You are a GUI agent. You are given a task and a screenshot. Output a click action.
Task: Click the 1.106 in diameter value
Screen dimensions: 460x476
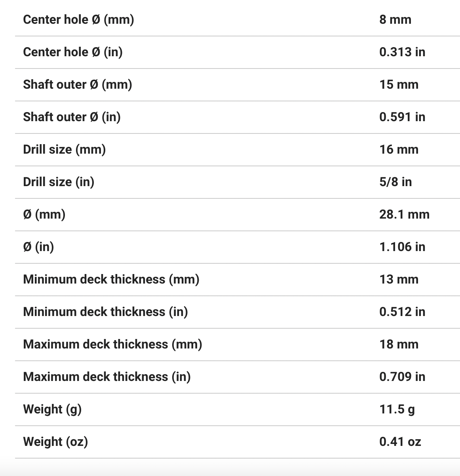(x=402, y=247)
